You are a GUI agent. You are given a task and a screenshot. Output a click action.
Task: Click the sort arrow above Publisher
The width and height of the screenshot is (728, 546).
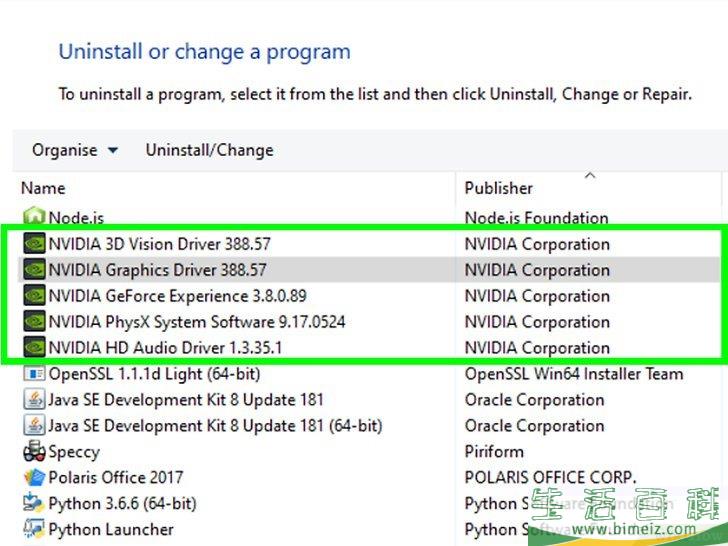tap(590, 176)
